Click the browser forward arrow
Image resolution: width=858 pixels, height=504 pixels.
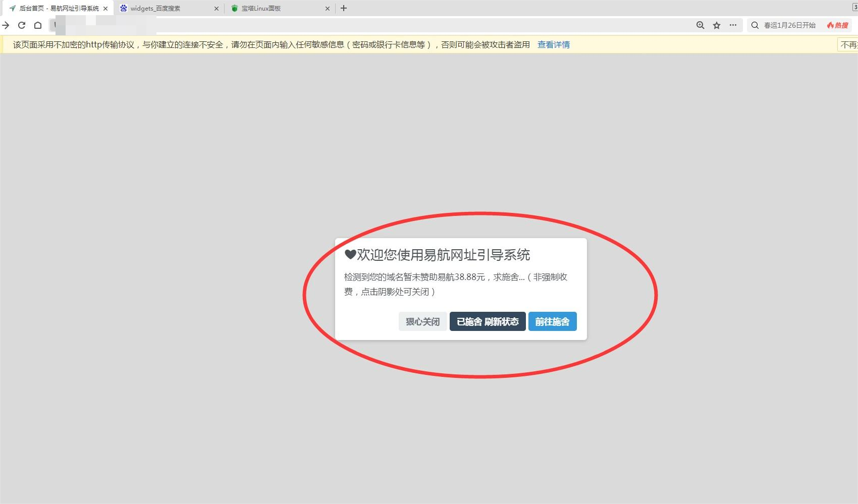click(6, 25)
